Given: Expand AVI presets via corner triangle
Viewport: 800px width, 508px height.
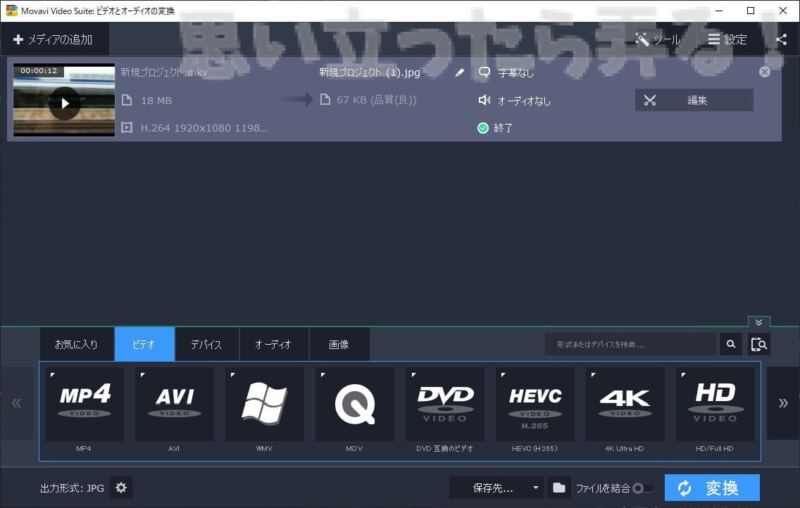Looking at the screenshot, I should (x=142, y=375).
